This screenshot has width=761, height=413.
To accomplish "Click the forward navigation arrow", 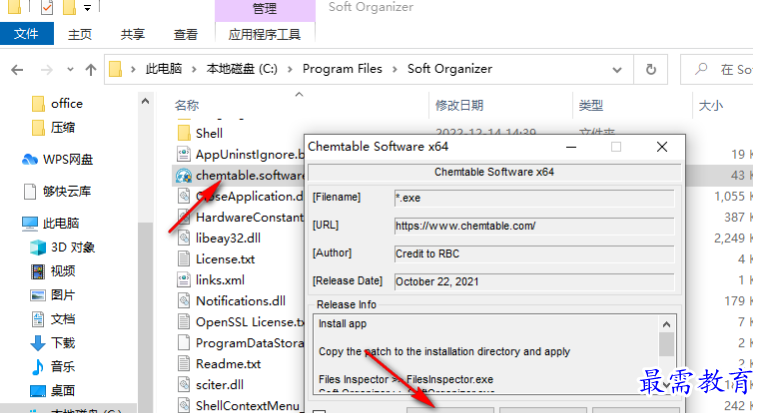I will [x=47, y=70].
